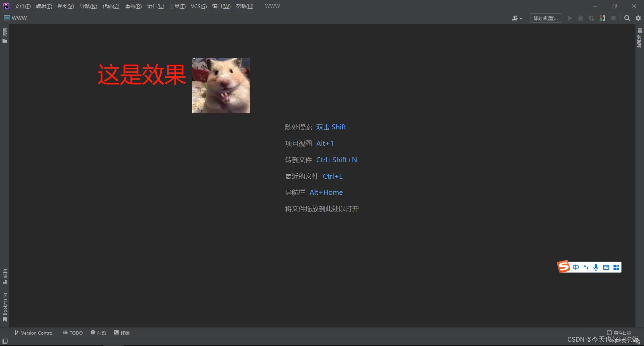Open the Settings gear icon
The width and height of the screenshot is (644, 346).
638,18
